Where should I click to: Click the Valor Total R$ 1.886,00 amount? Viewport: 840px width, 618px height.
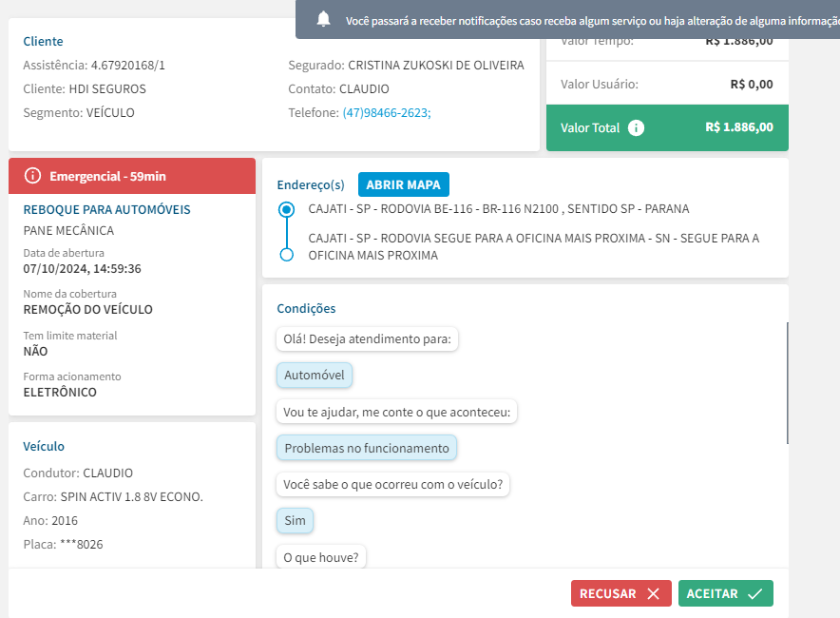click(x=739, y=127)
